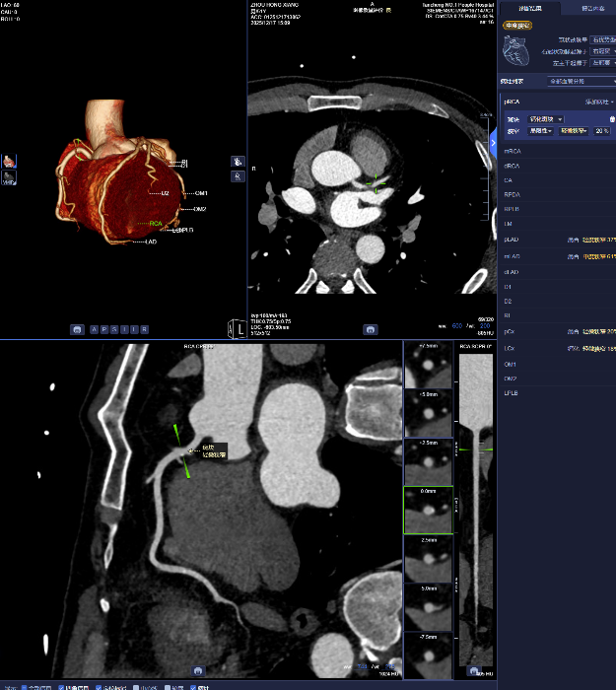Click the 'L' orientation cube icon

point(237,328)
